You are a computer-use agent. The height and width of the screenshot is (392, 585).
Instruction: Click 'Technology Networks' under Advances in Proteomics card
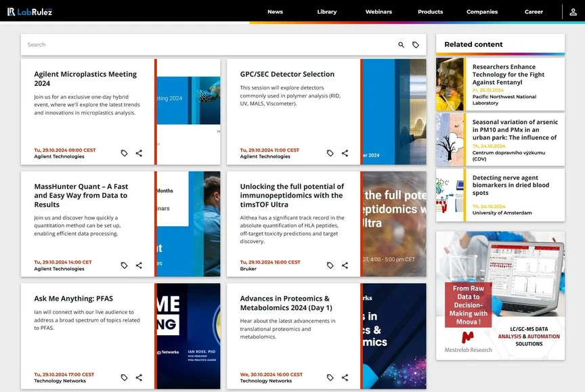pyautogui.click(x=265, y=380)
